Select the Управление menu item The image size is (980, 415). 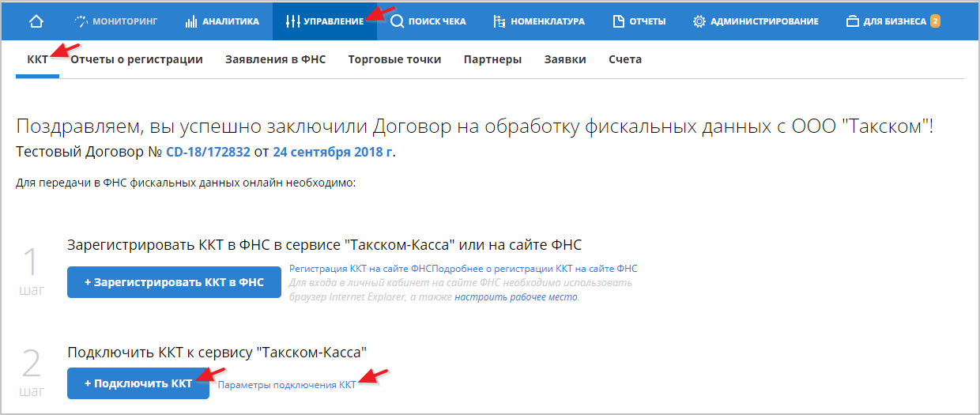pos(325,21)
